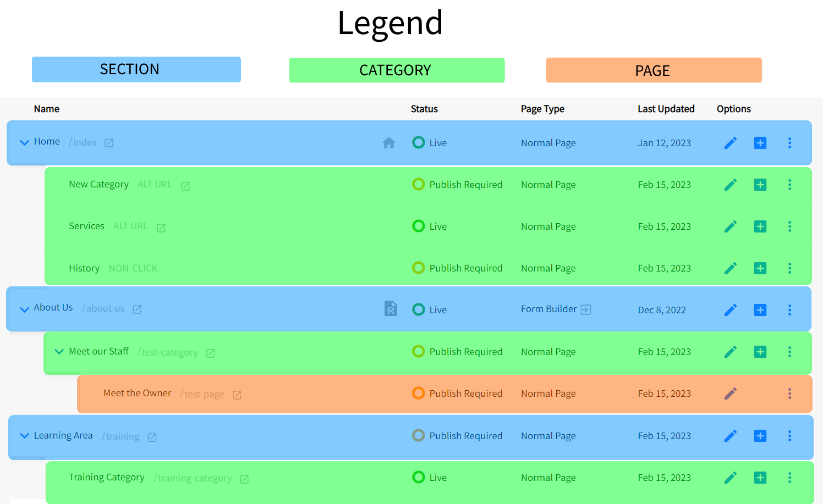
Task: Click the green CATEGORY legend swatch
Action: pos(397,70)
